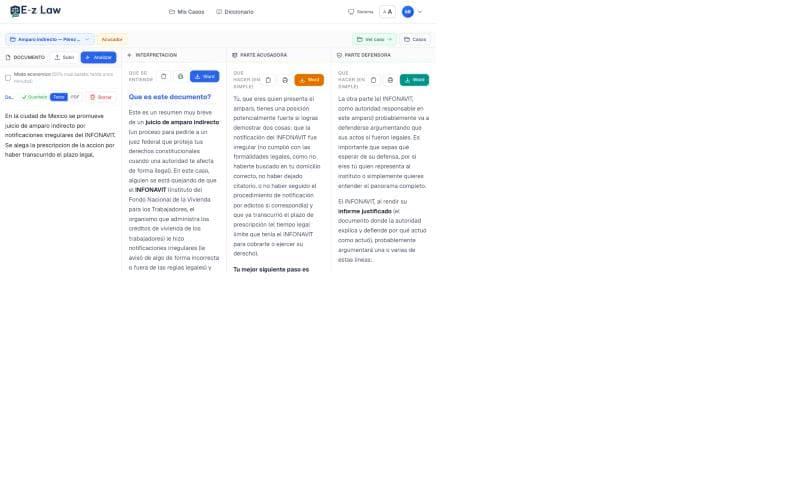800x500 pixels.
Task: Select the PARTE DEFENSORA column header
Action: 364,55
